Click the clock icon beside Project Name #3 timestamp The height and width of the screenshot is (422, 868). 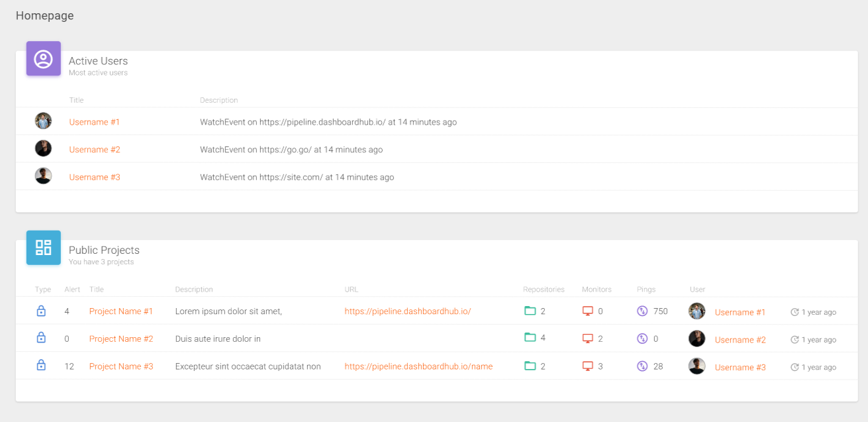pyautogui.click(x=796, y=366)
